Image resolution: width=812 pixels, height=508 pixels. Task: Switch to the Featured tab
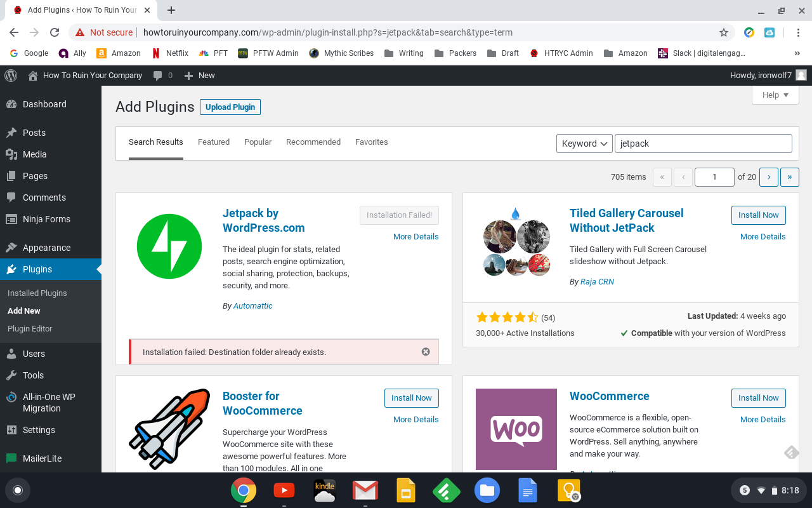point(214,142)
